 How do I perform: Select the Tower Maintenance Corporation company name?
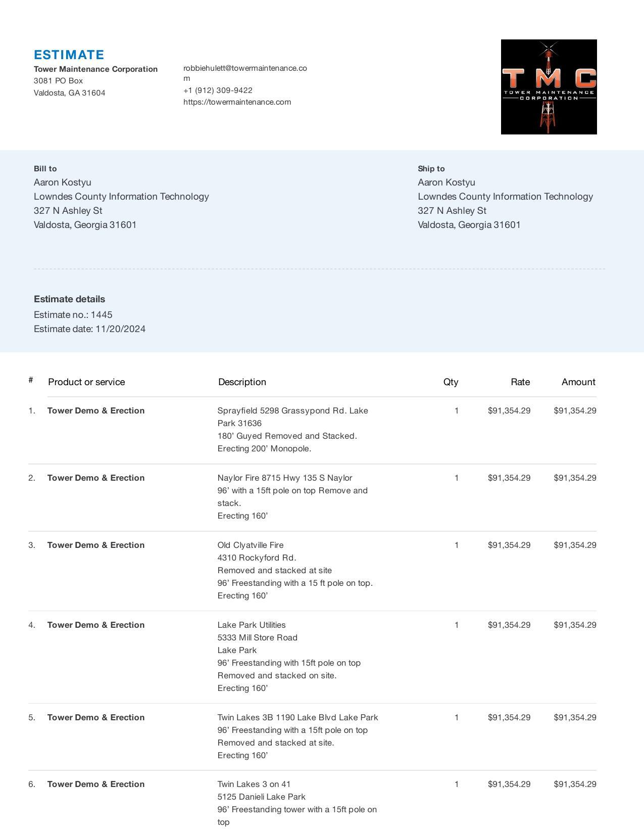[x=95, y=69]
